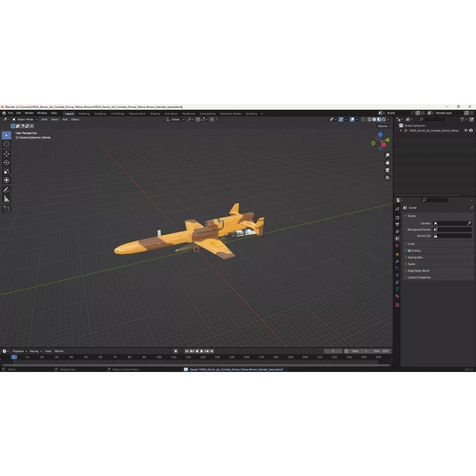Activate the Scale tool

pyautogui.click(x=6, y=171)
